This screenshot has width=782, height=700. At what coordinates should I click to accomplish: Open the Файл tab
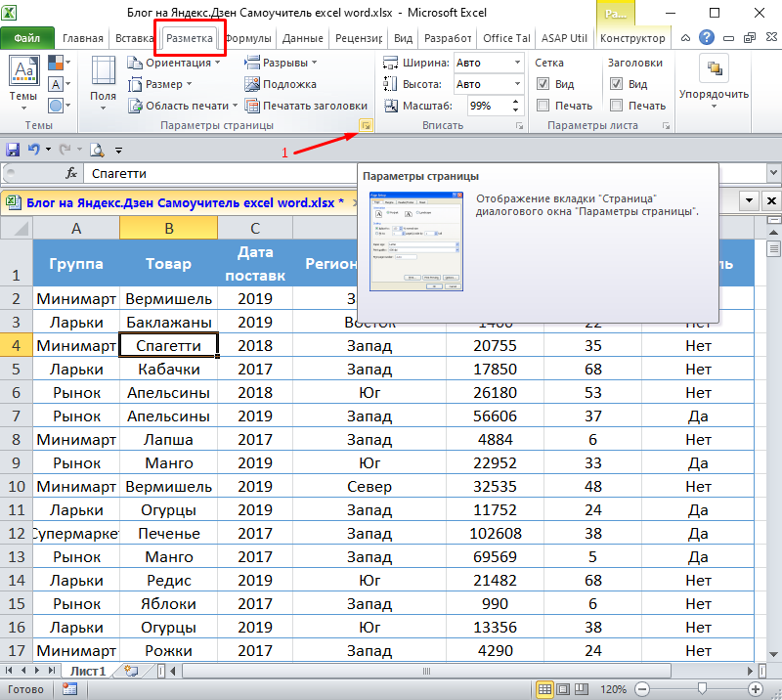[27, 38]
